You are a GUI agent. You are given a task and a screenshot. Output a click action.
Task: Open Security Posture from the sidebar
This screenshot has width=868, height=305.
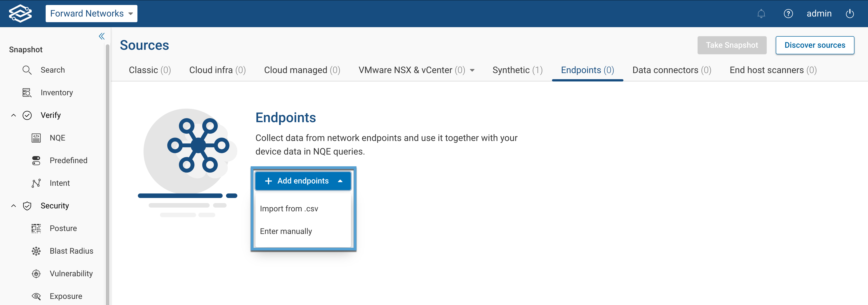click(x=36, y=228)
